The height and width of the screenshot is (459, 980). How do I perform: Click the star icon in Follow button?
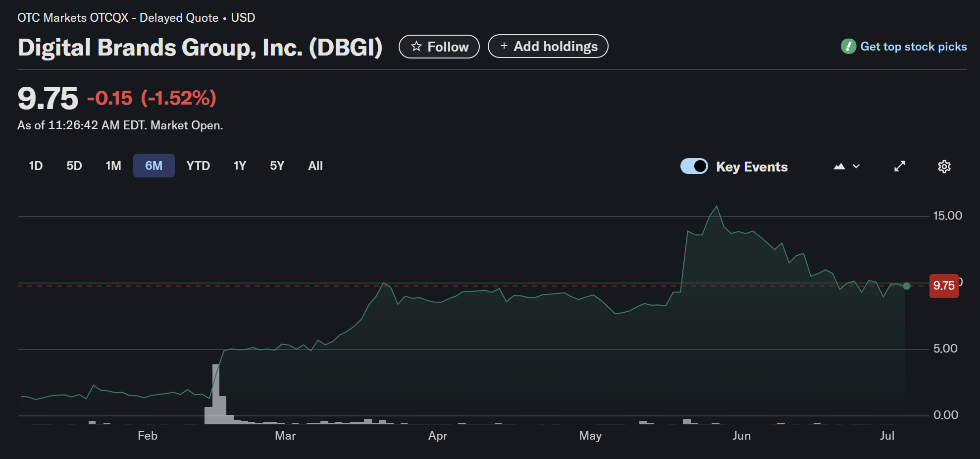coord(416,46)
